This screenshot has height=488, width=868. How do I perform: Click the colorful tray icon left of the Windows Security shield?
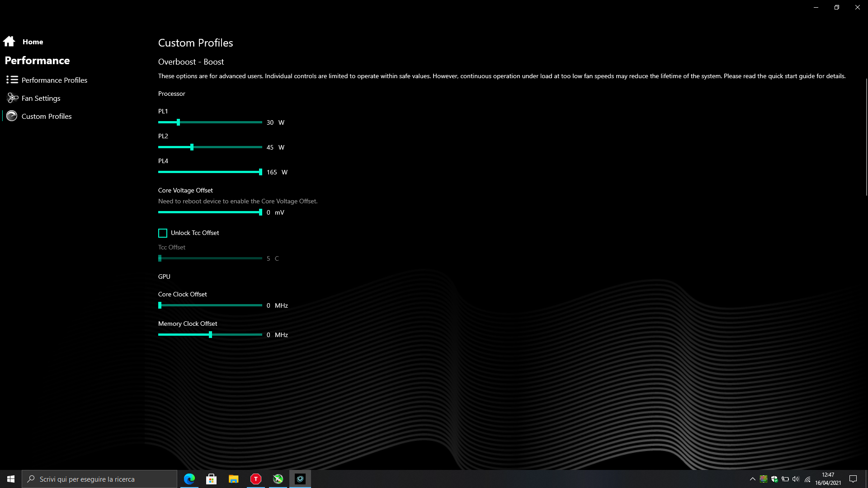click(x=764, y=479)
